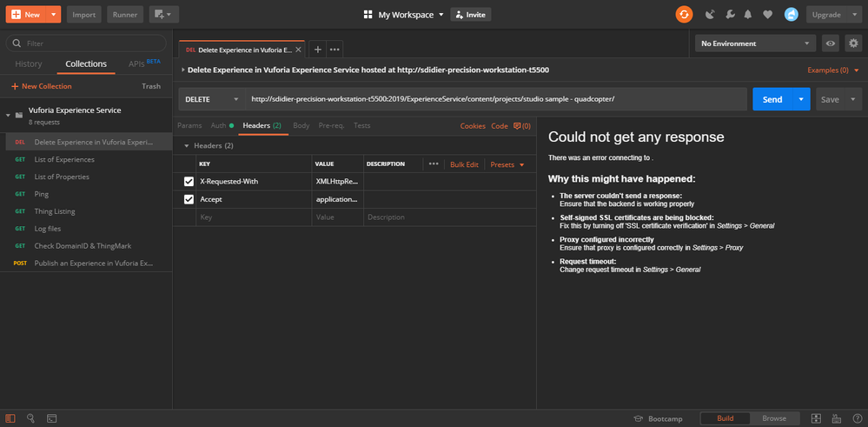
Task: Open new tab with plus icon
Action: click(x=317, y=50)
